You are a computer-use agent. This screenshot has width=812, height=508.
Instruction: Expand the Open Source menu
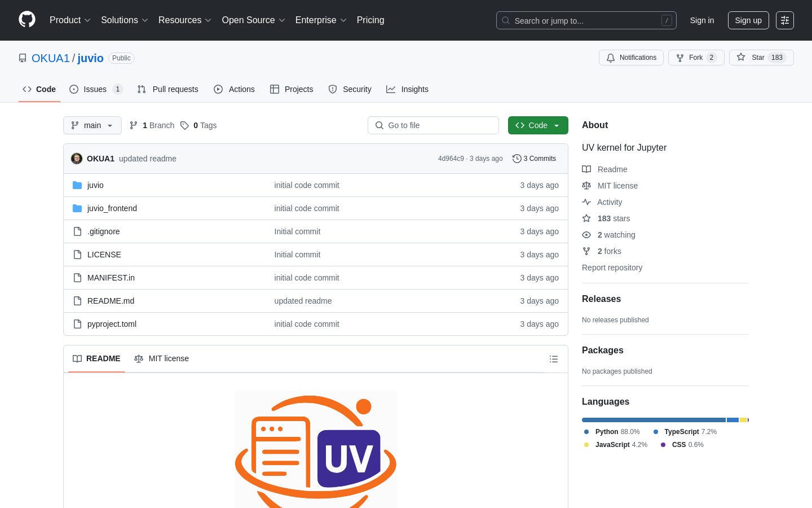click(x=254, y=20)
